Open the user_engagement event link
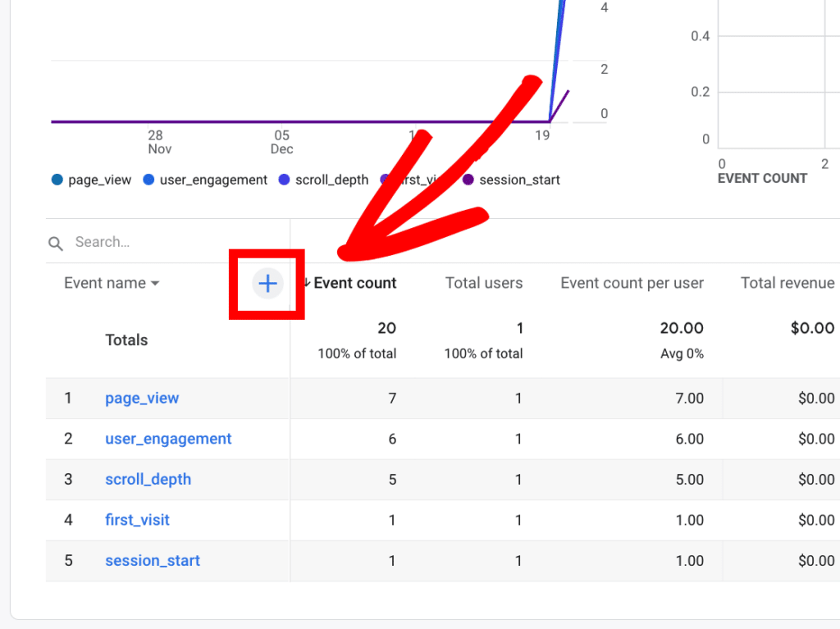 168,439
